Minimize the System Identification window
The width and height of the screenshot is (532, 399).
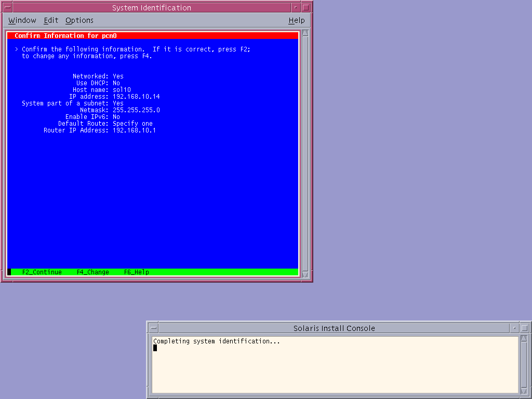(x=296, y=7)
